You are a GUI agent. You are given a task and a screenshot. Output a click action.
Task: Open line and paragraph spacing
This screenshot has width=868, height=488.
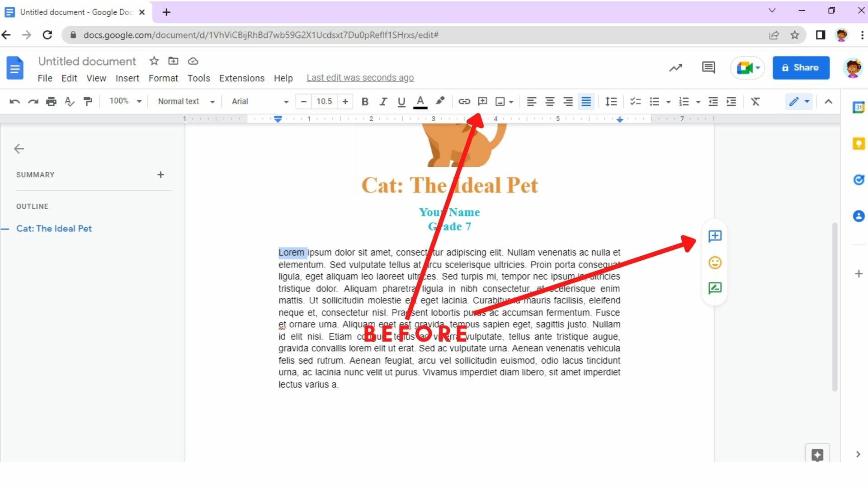[x=611, y=102]
